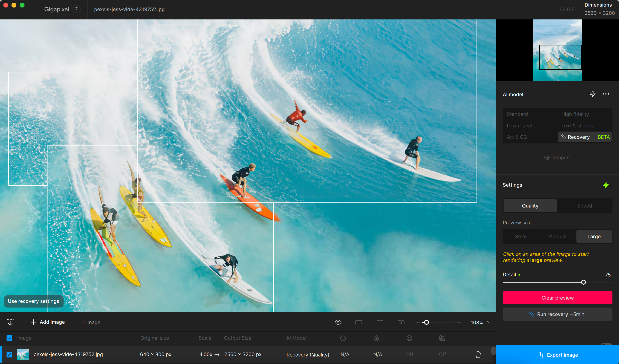Screen dimensions: 619x364
Task: Click the zoom in plus icon
Action: click(x=459, y=322)
